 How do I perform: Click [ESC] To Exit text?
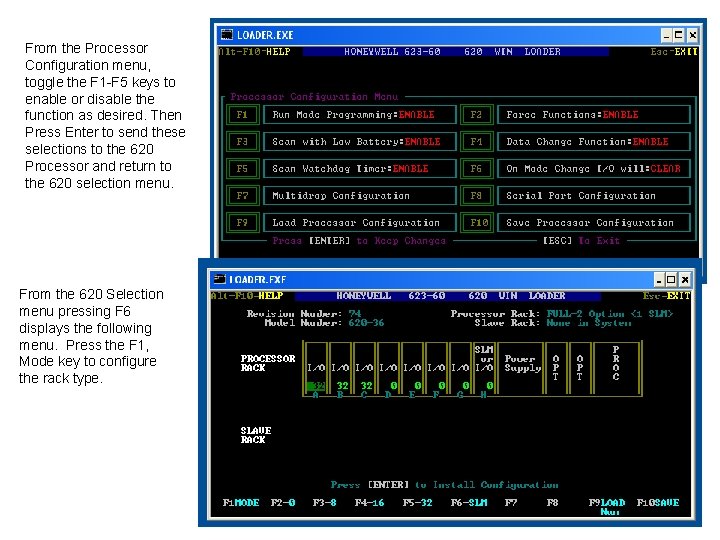pos(581,240)
